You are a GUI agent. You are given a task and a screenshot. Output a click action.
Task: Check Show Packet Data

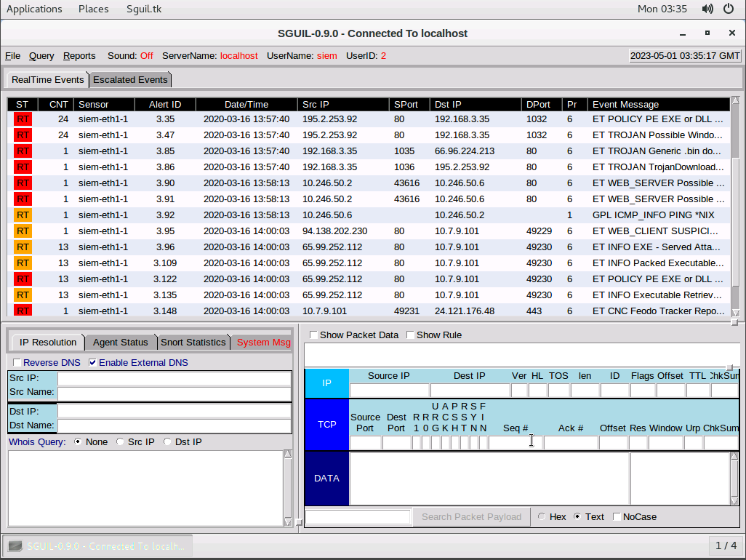[x=313, y=335]
